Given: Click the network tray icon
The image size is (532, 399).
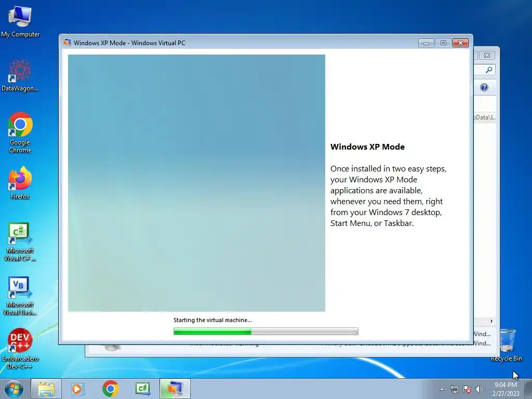Looking at the screenshot, I should click(x=454, y=389).
